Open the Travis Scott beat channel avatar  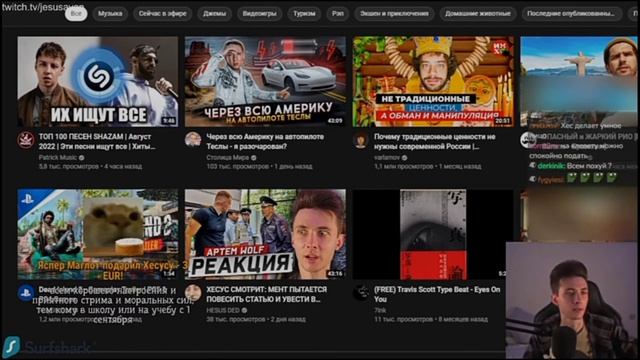click(x=360, y=293)
